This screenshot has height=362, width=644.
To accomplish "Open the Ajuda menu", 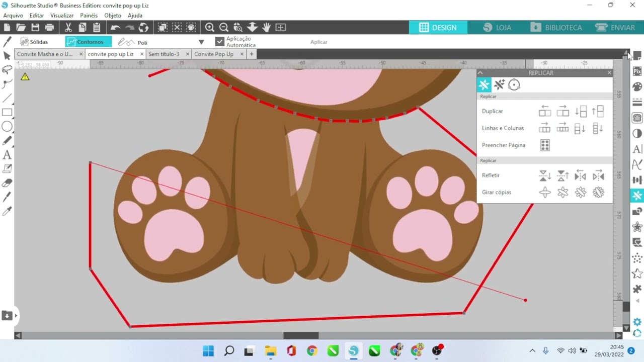I will click(135, 16).
